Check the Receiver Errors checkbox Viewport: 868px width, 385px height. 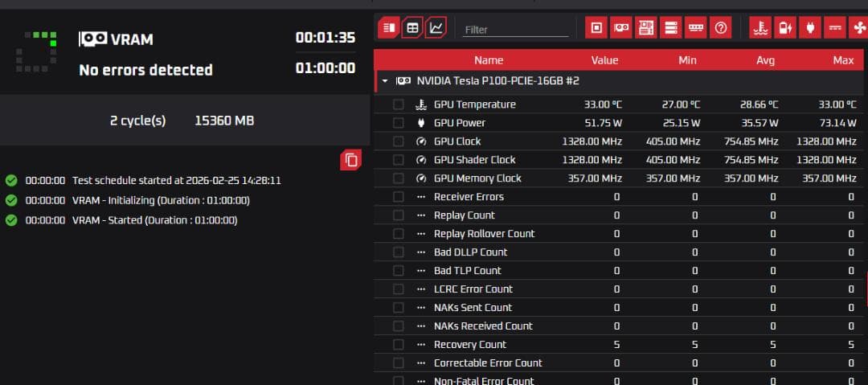[398, 197]
